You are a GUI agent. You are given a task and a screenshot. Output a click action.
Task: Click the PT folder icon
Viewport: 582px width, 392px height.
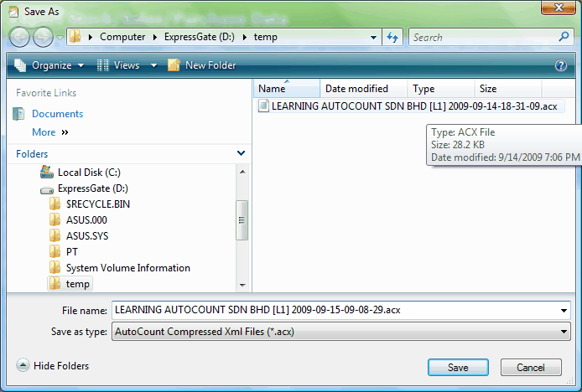coord(55,251)
